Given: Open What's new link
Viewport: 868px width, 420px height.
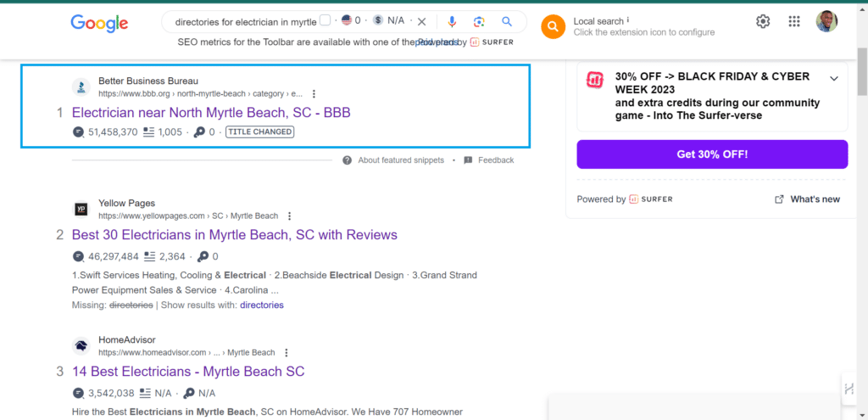Looking at the screenshot, I should pos(815,199).
